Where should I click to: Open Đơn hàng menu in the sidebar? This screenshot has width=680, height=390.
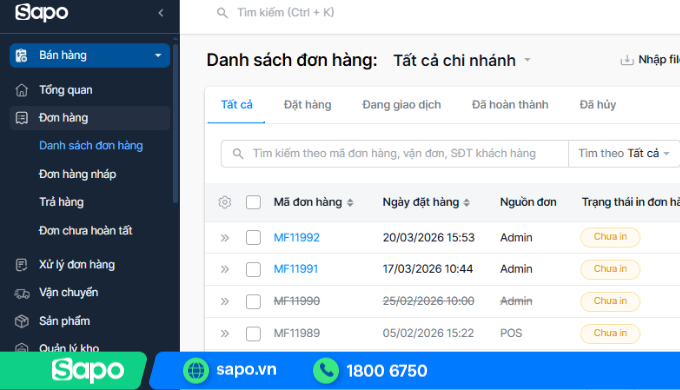[90, 118]
